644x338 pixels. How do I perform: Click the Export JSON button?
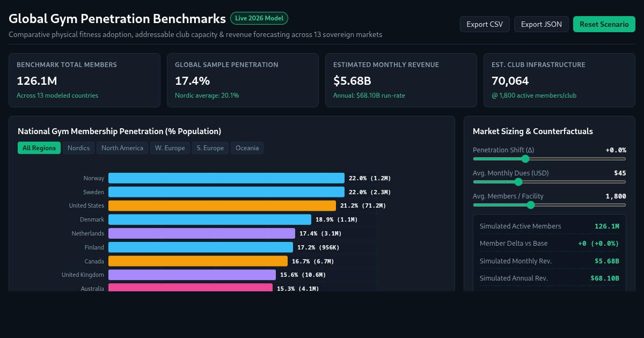541,24
